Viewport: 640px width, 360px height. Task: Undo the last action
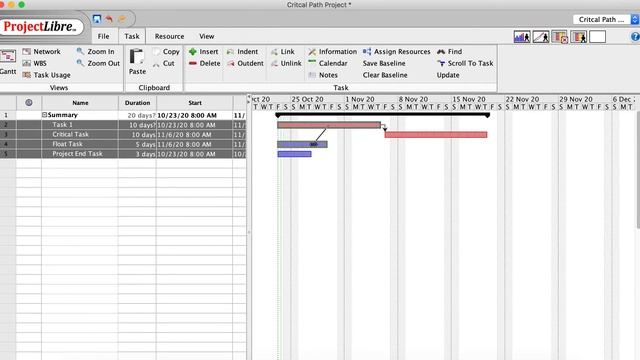pyautogui.click(x=109, y=19)
